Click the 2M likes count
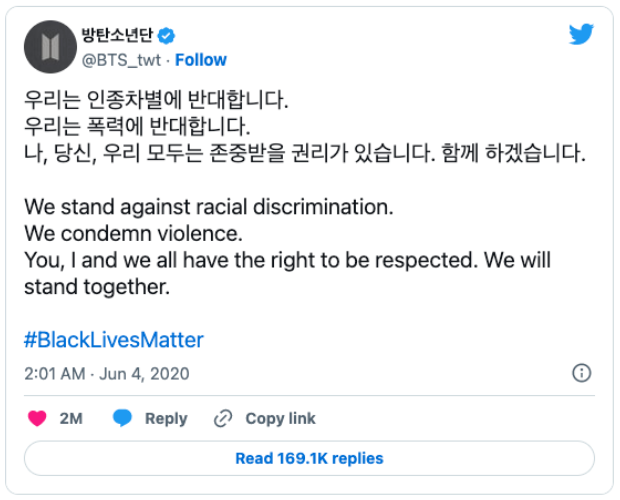The width and height of the screenshot is (620, 500). click(71, 419)
